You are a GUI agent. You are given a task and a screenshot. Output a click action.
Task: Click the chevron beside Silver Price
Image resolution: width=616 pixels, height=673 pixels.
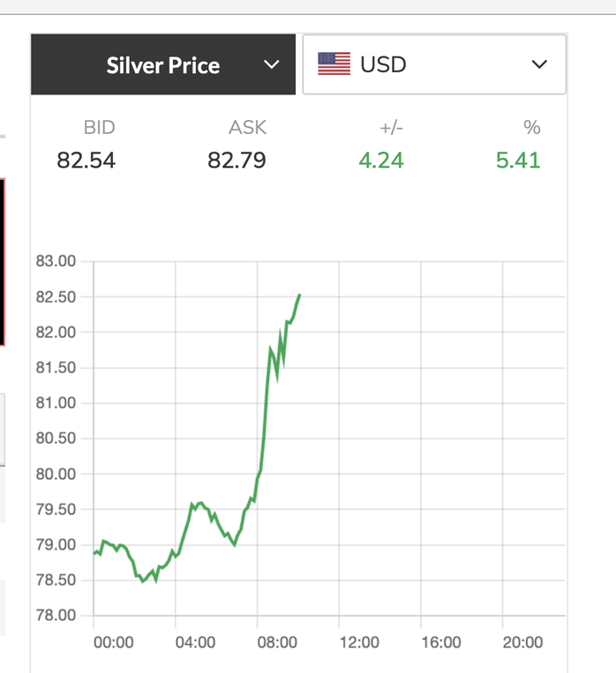click(x=272, y=65)
